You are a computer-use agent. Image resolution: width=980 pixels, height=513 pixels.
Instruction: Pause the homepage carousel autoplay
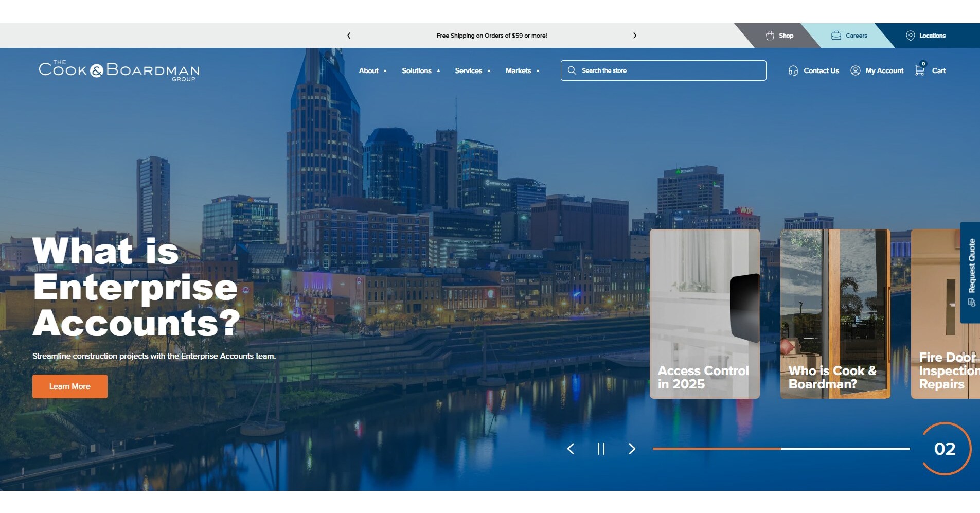click(x=601, y=449)
